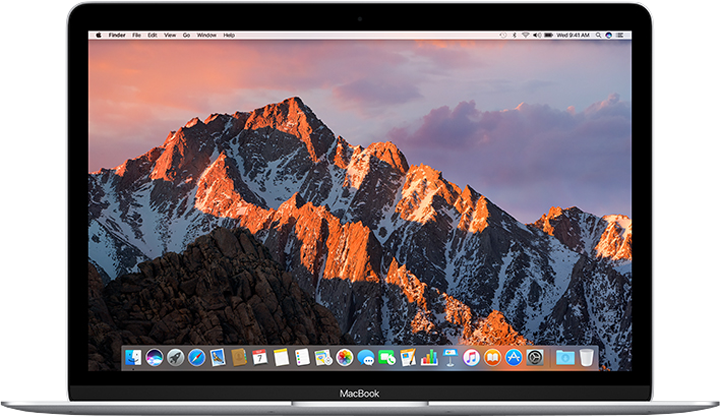
Task: Launch Siri from the Dock
Action: (x=154, y=357)
